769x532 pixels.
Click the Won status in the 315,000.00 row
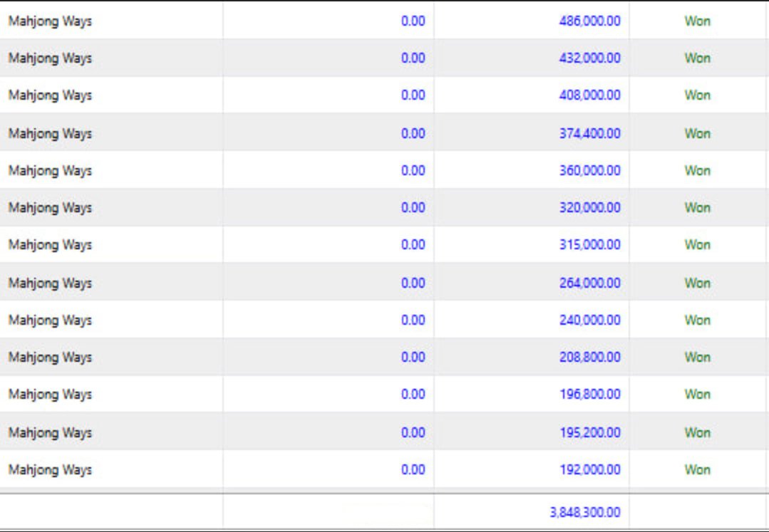point(698,244)
